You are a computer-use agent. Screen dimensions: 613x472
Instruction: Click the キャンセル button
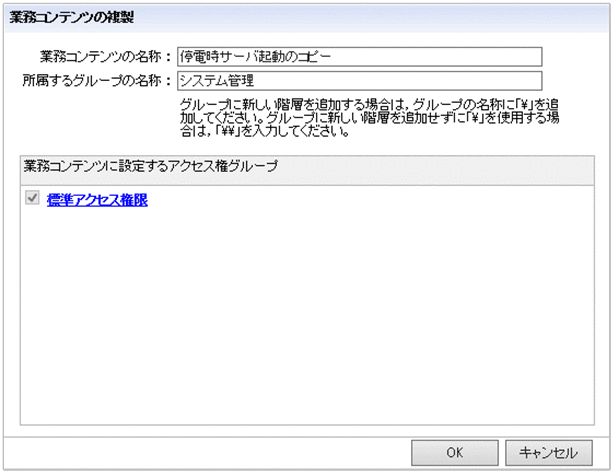coord(548,452)
